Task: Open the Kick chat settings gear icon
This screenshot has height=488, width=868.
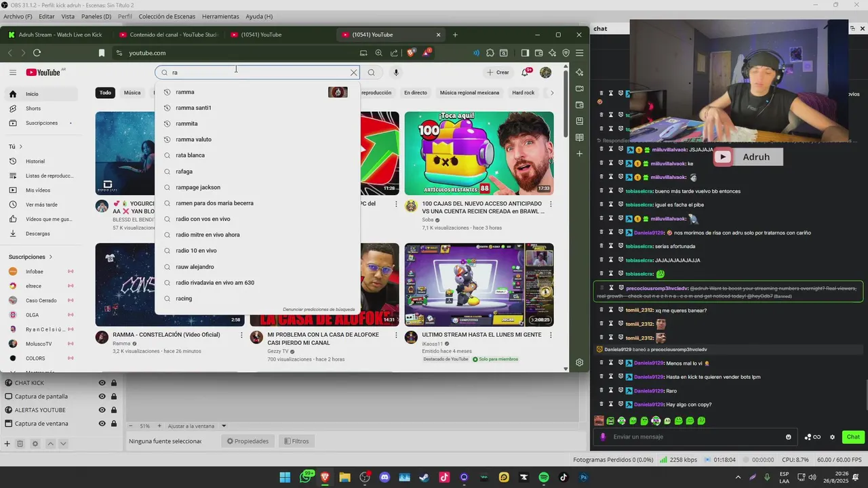Action: [833, 437]
